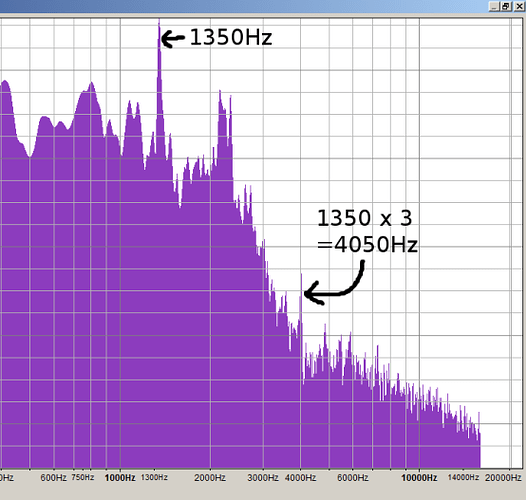
Task: Click the 600Hz axis label
Action: [x=53, y=478]
